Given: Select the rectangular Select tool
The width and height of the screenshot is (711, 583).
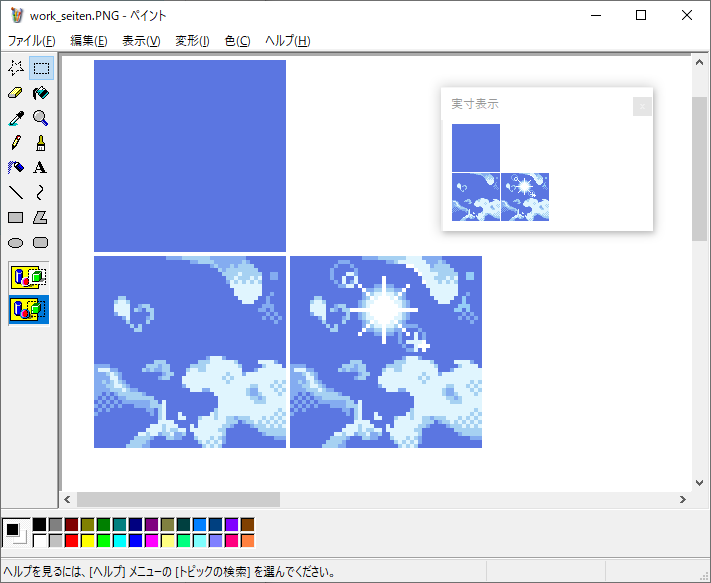Looking at the screenshot, I should coord(41,68).
